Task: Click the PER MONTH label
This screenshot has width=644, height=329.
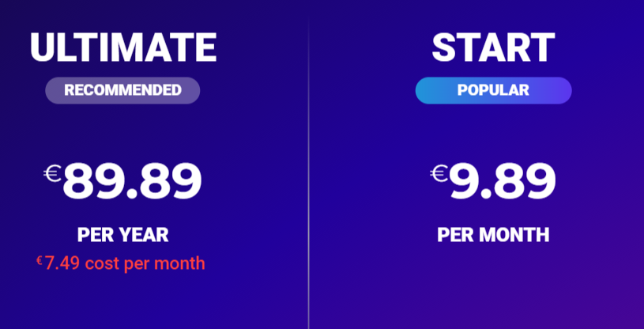Action: click(493, 235)
